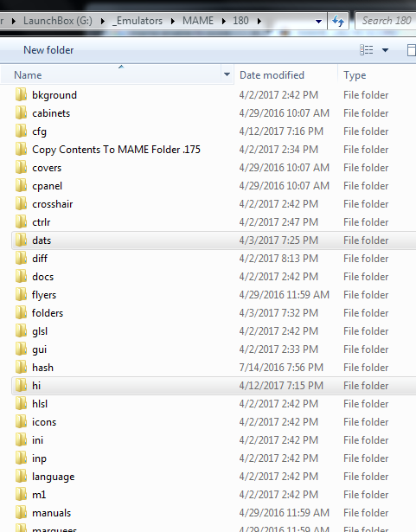Viewport: 416px width, 532px height.
Task: Expand the arrow after LaunchBox (G:)
Action: pyautogui.click(x=102, y=21)
